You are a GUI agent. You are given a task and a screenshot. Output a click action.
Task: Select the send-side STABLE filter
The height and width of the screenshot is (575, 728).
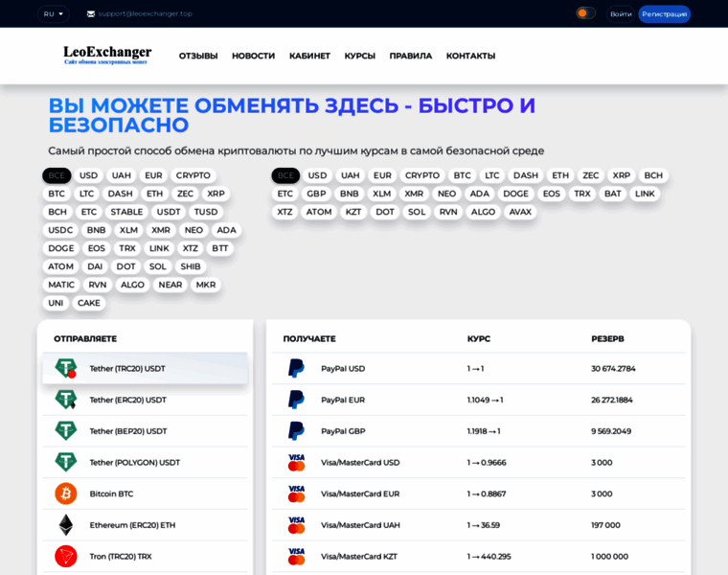[126, 212]
